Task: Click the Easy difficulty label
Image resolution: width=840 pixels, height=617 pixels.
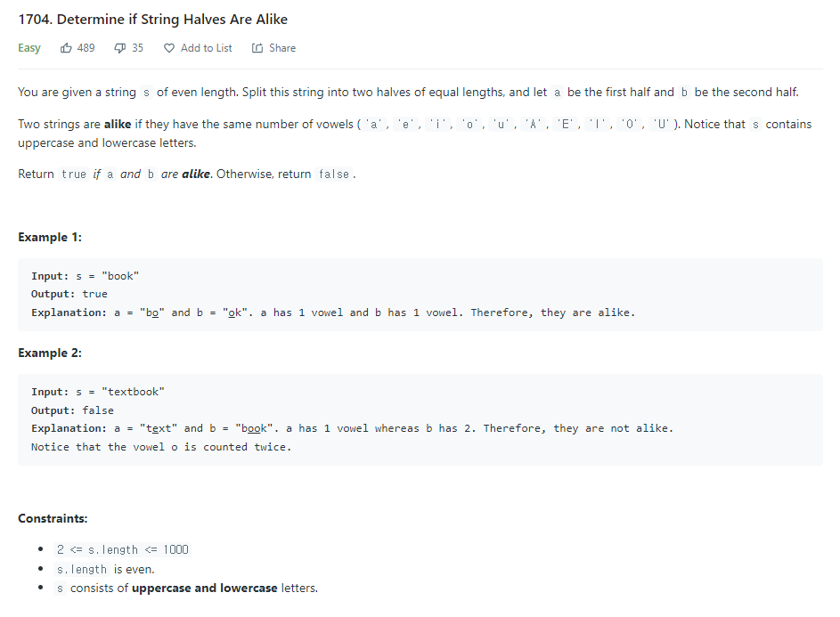Action: click(x=29, y=48)
